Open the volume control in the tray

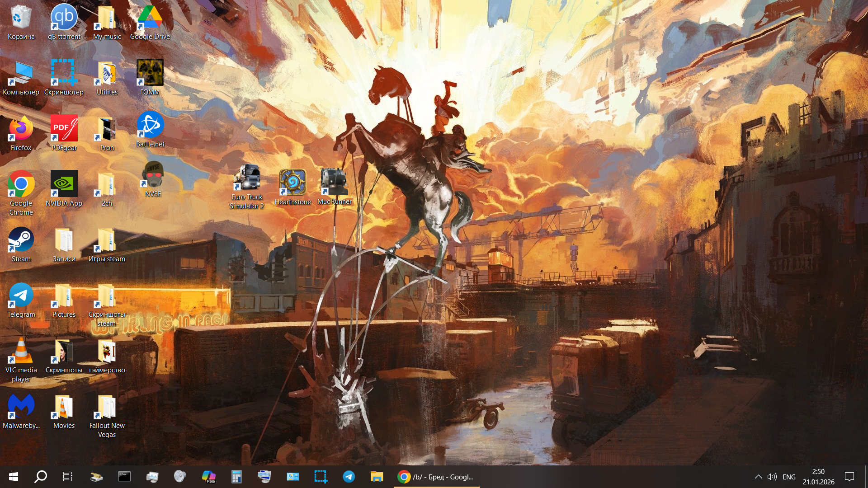[772, 477]
